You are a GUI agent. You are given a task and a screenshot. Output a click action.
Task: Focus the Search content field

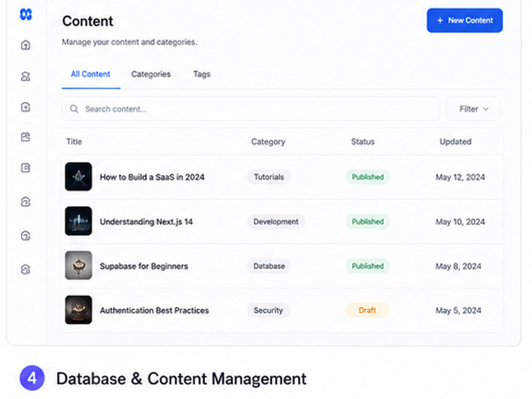[x=251, y=109]
